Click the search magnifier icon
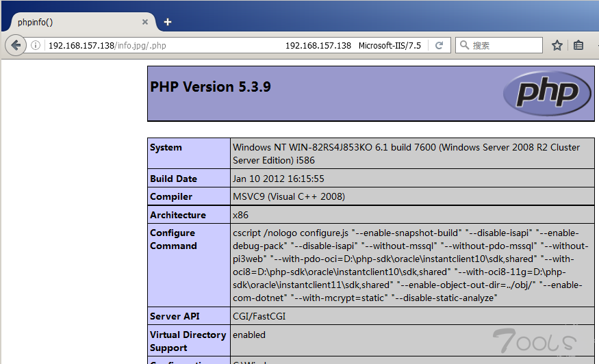This screenshot has width=599, height=364. coord(464,45)
